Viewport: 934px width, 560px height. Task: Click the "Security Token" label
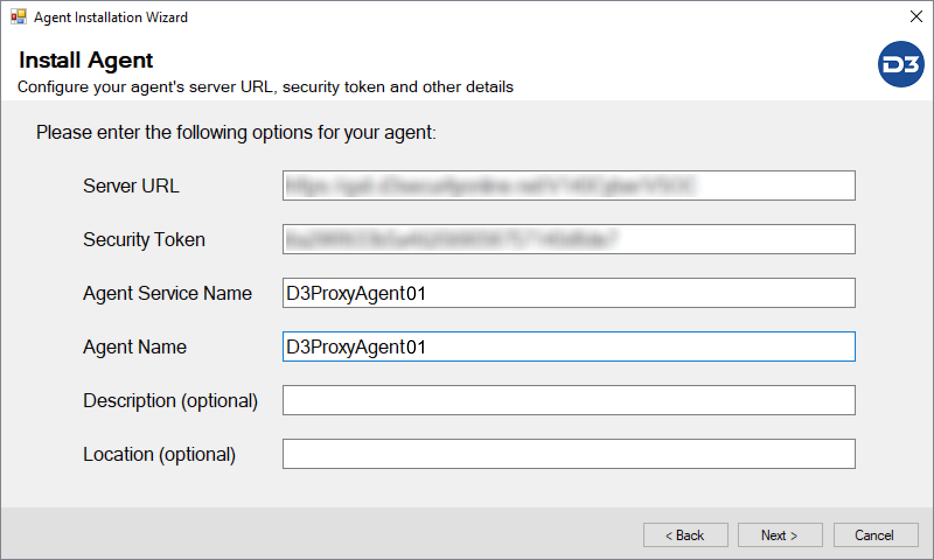(144, 239)
